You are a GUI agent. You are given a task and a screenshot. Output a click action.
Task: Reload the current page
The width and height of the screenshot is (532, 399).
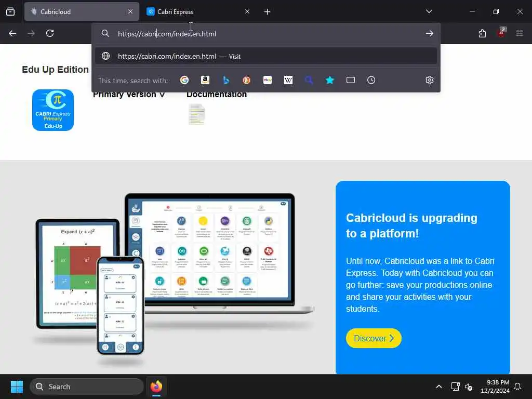[x=50, y=33]
